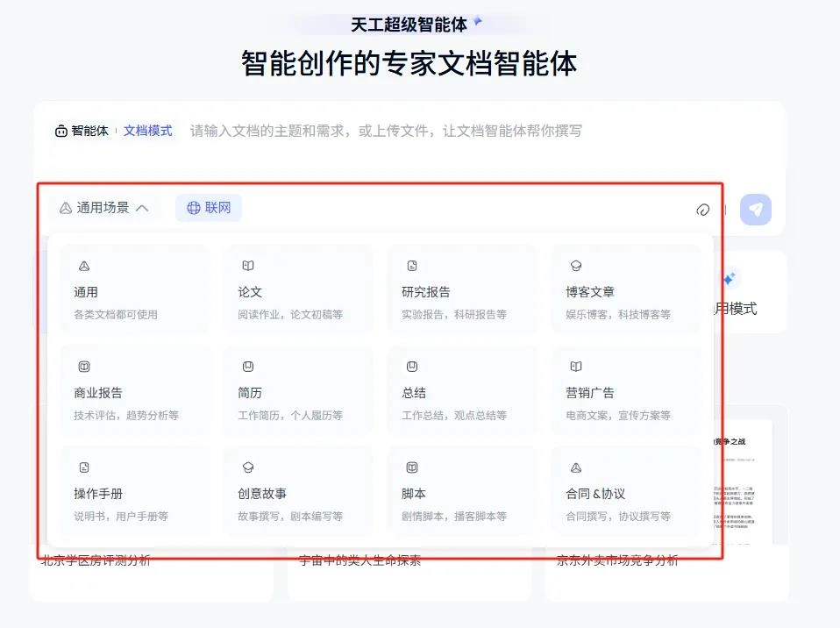Open the 北京学区房评测分析 example
The image size is (840, 628).
(x=96, y=560)
